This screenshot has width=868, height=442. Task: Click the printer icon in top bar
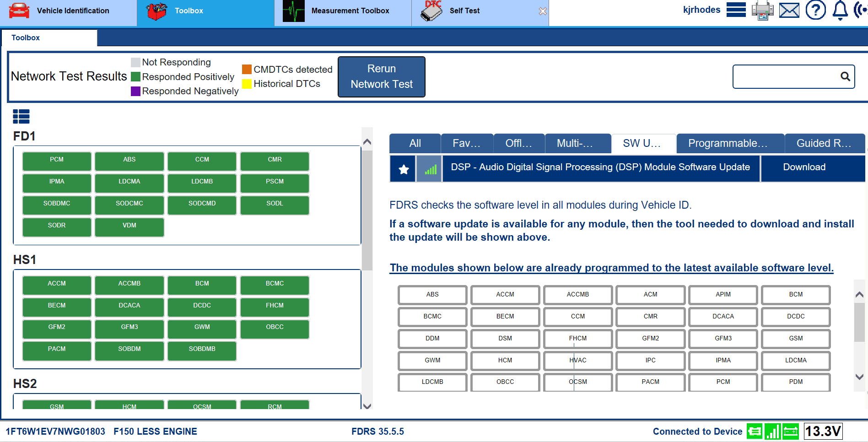click(x=762, y=10)
